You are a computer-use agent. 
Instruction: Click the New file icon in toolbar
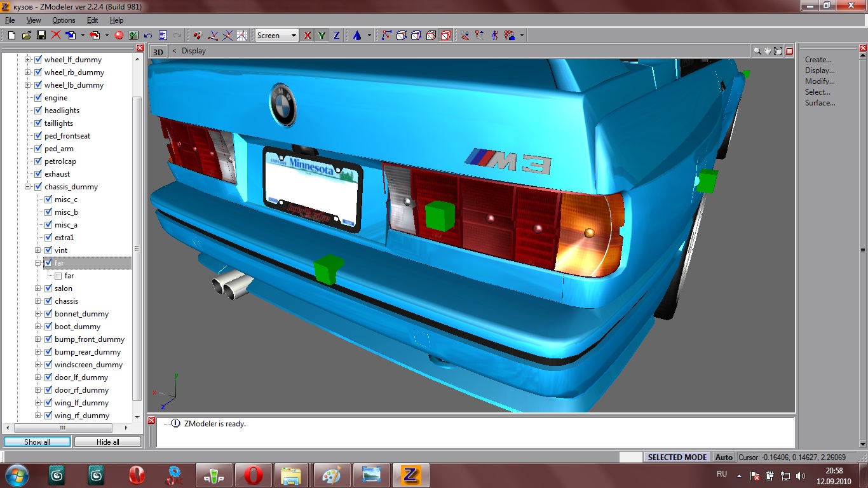tap(11, 36)
